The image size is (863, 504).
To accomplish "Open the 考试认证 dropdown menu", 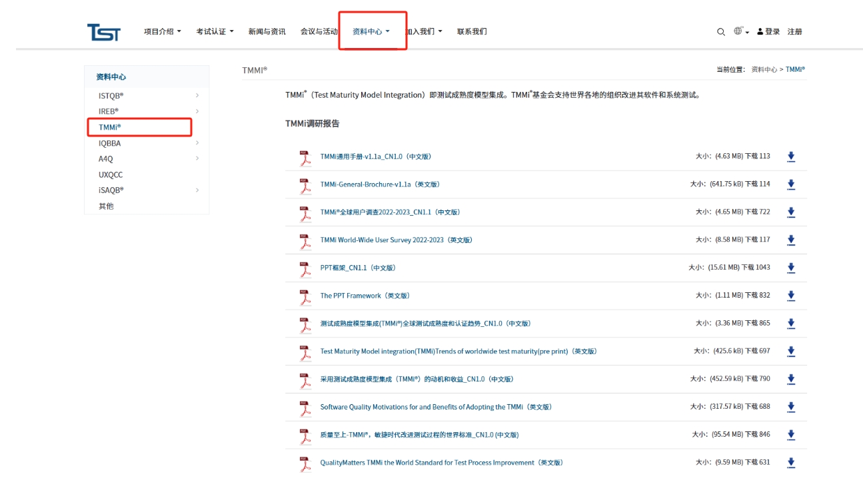I will [x=215, y=31].
